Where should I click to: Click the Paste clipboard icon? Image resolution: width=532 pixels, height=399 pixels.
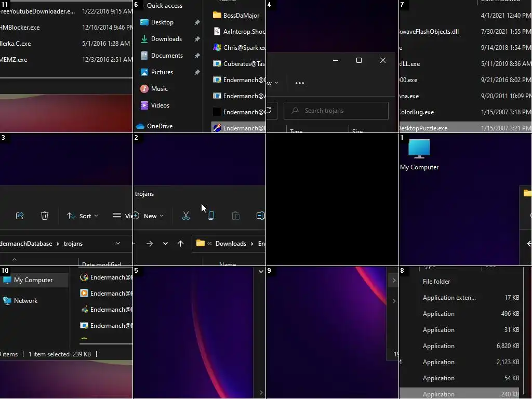point(235,216)
